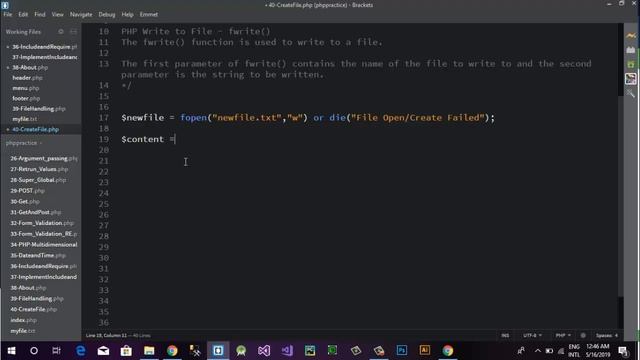Open the Navigate menu

coord(81,14)
